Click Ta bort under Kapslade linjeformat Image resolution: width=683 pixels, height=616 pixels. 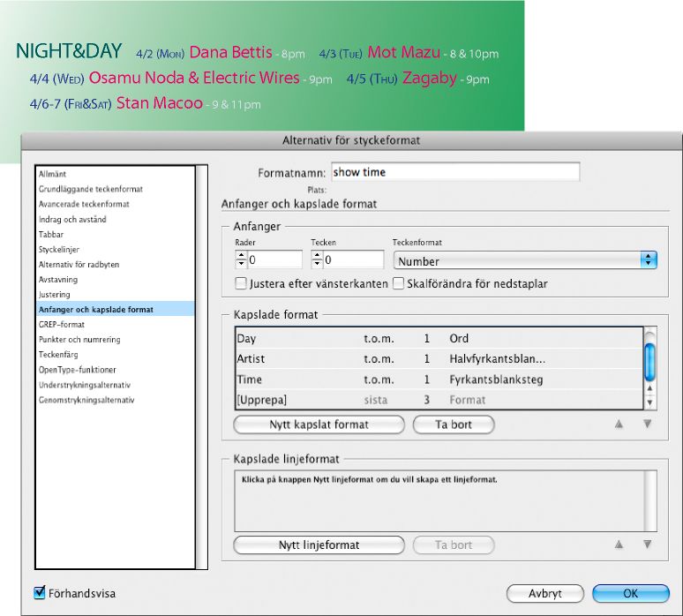point(454,545)
